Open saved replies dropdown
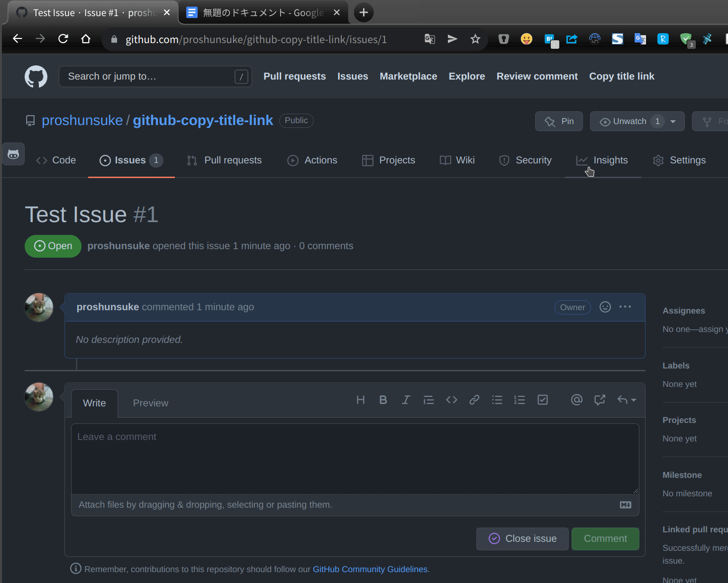 tap(627, 400)
